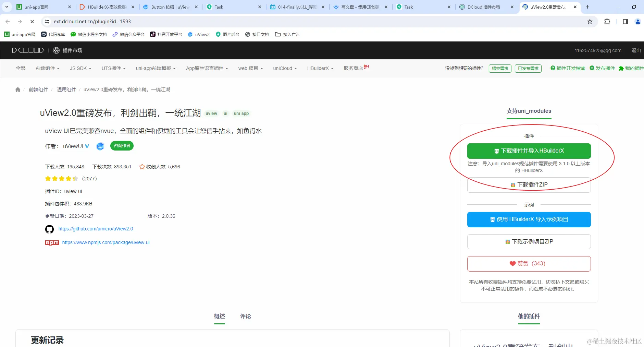Click 下载示例项目ZIP button

529,242
